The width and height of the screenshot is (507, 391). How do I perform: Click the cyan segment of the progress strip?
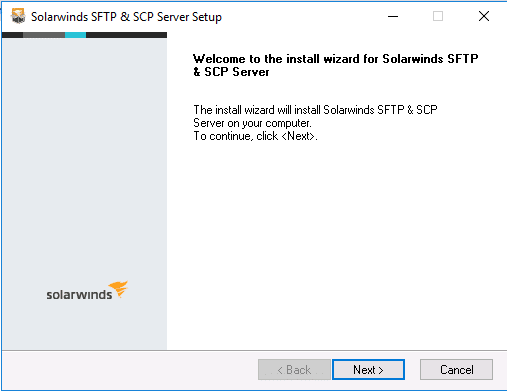point(75,35)
